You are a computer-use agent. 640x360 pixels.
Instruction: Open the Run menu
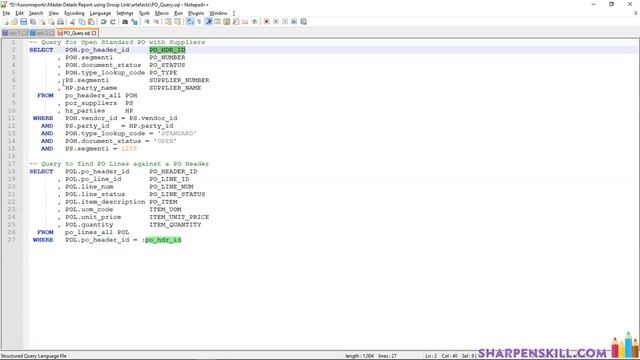point(178,13)
